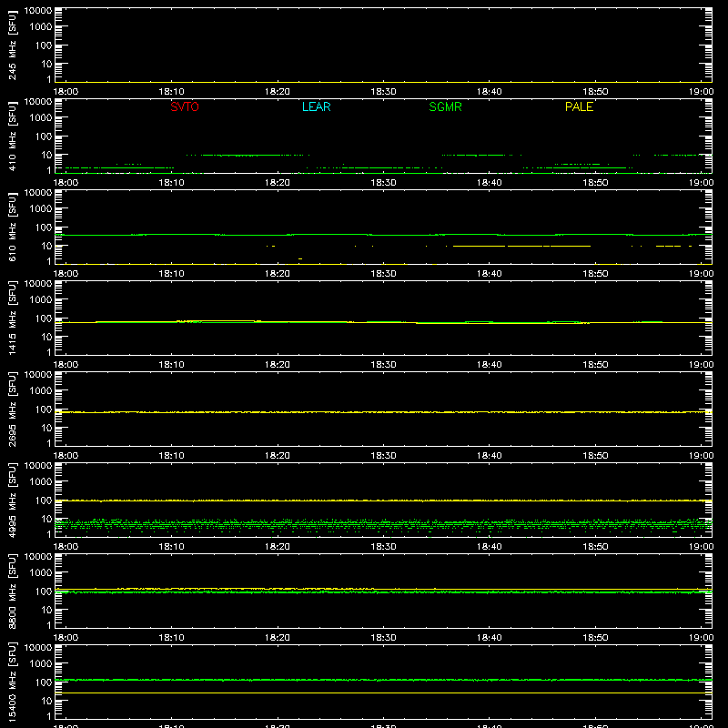Click the 10000 tick label on the 245 MHz panel

[x=38, y=11]
